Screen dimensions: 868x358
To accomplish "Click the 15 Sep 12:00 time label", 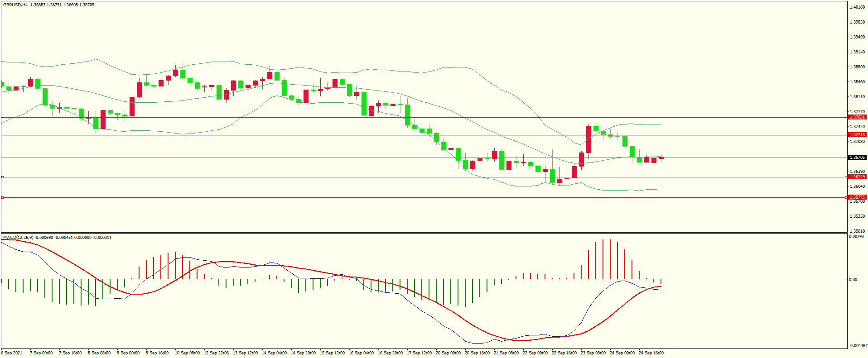I will pyautogui.click(x=332, y=353).
